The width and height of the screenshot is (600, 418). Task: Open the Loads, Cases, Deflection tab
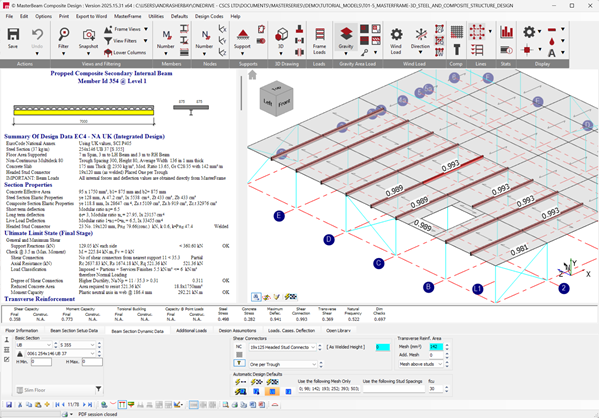pos(291,330)
